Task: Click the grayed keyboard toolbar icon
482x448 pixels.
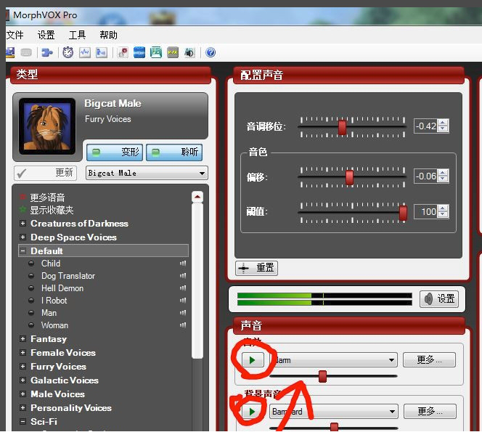Action: [26, 52]
